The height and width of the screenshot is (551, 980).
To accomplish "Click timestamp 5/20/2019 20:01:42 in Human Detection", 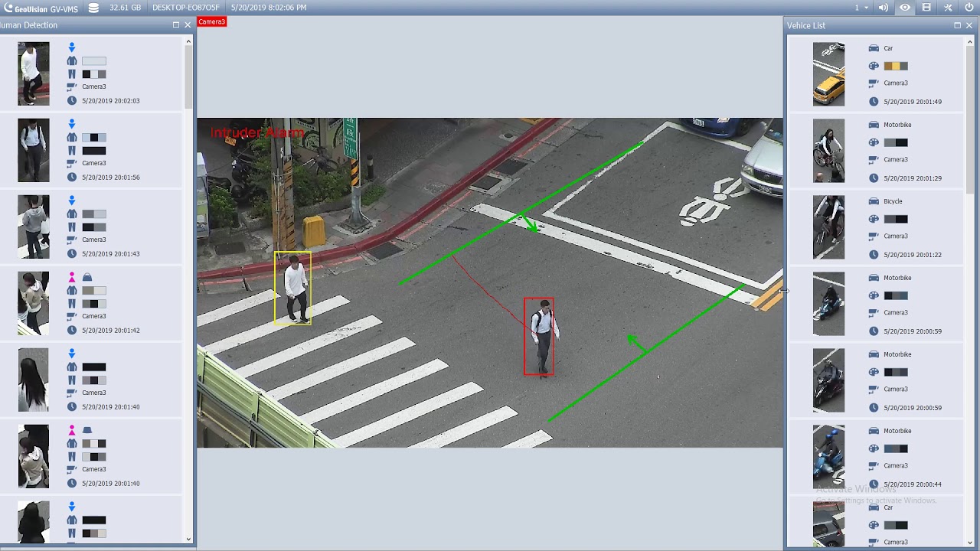I will click(111, 330).
